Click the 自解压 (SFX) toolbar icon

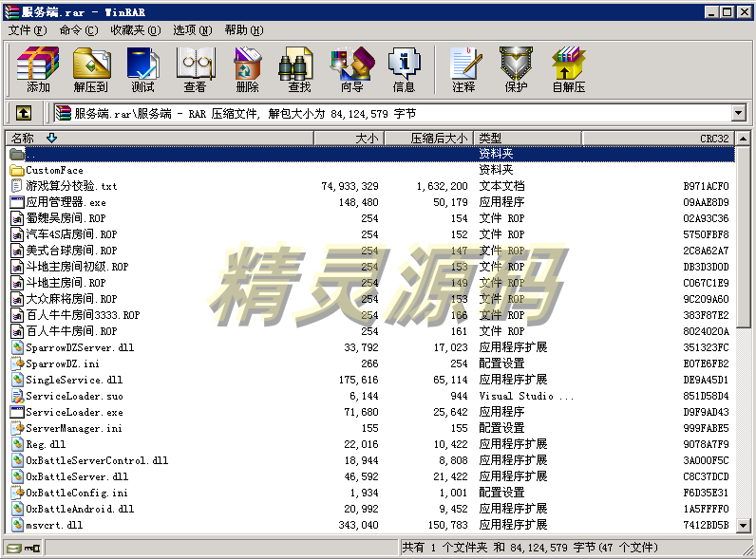[569, 69]
